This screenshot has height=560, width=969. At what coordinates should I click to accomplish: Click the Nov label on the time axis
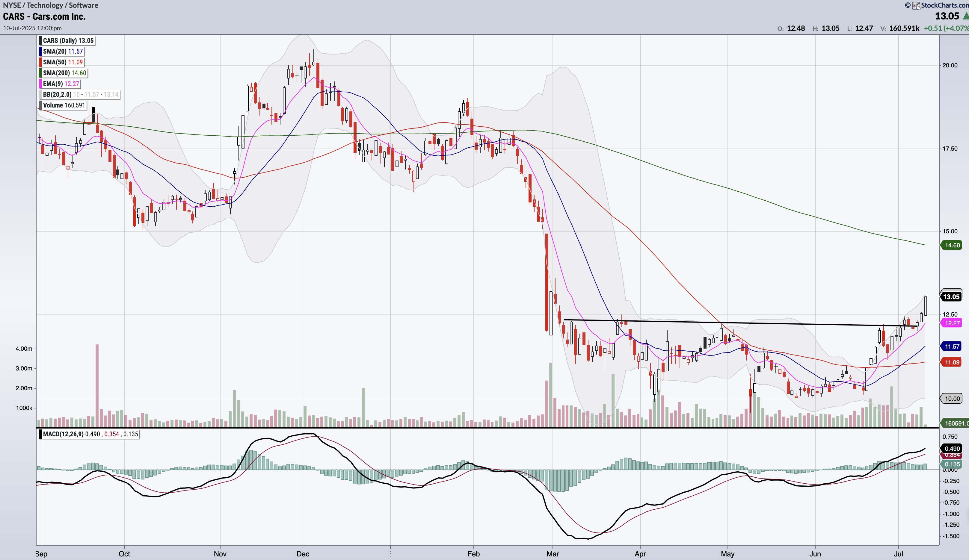220,554
